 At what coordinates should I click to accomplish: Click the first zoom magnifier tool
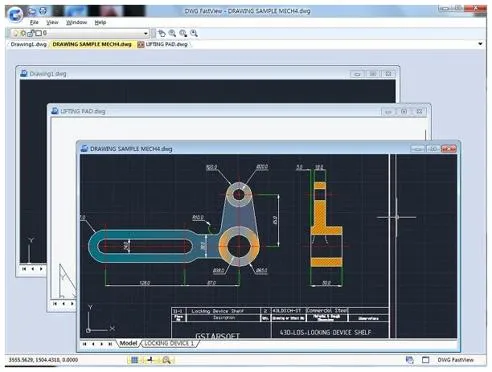tap(172, 33)
